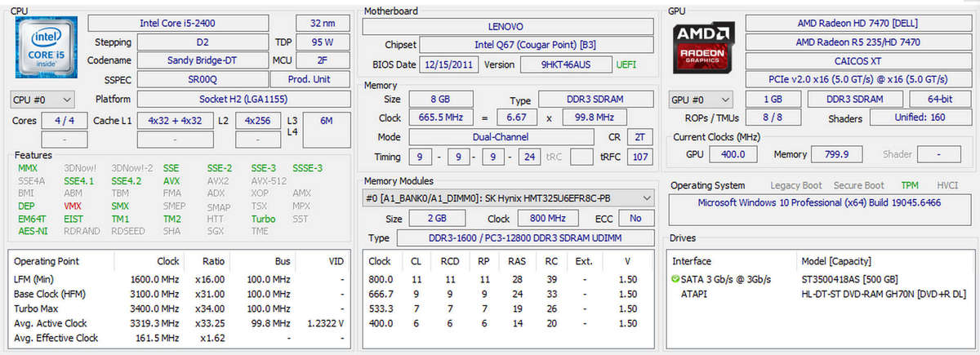Click the AES-NI feature label
This screenshot has width=980, height=355.
tap(32, 231)
